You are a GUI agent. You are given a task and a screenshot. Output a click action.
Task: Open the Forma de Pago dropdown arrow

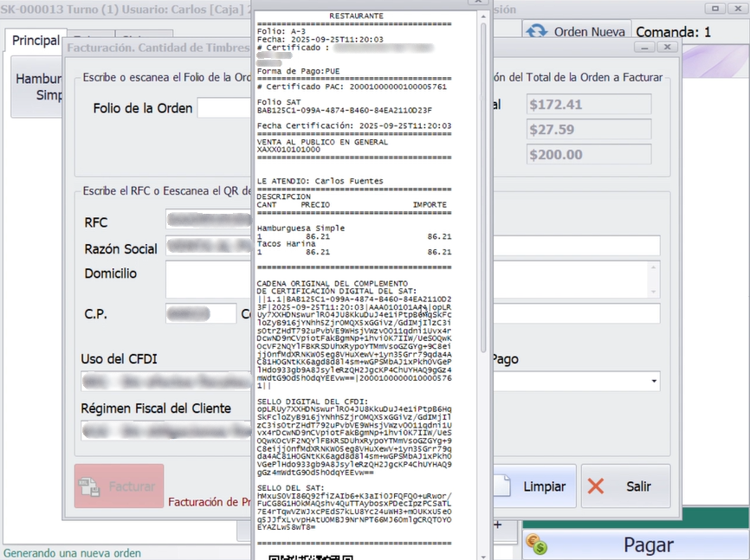[x=652, y=381]
